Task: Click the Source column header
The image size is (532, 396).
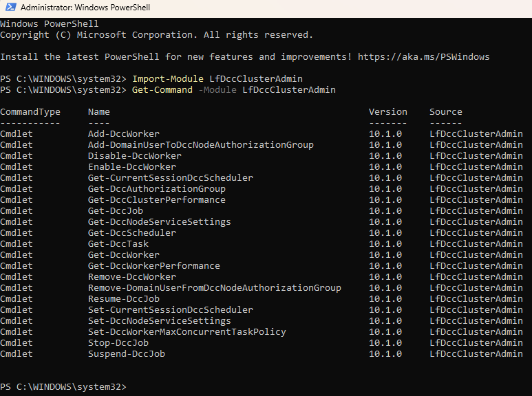Action: (446, 112)
